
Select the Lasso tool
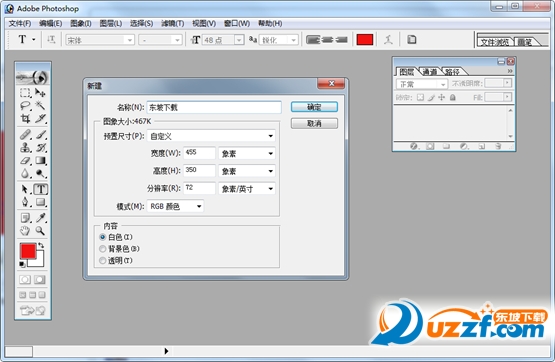point(25,106)
